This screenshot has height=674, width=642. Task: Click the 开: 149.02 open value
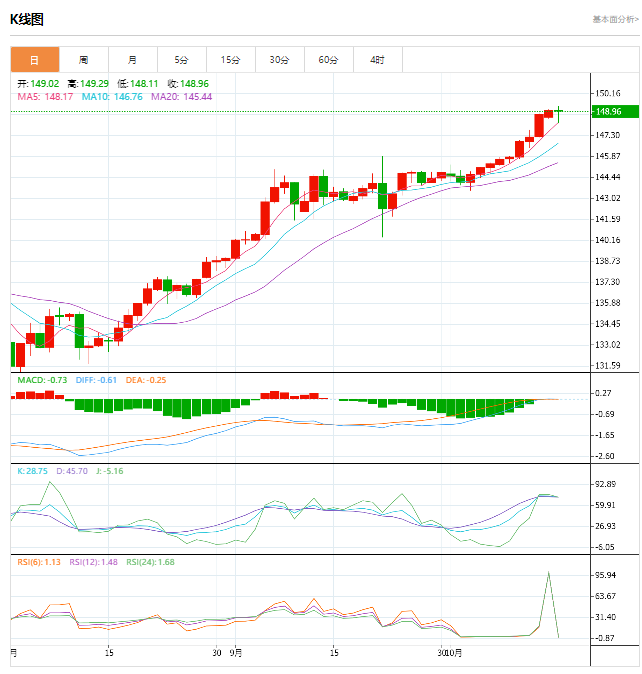point(38,83)
